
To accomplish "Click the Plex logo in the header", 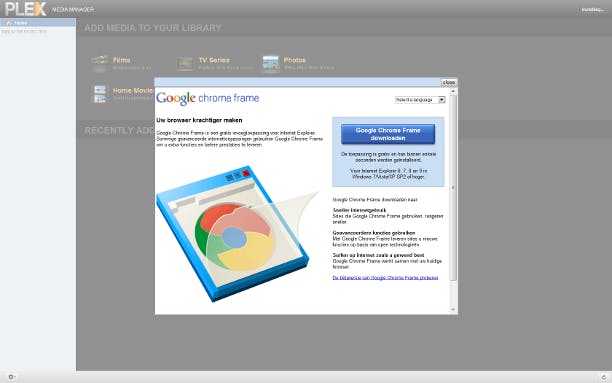I will click(26, 9).
